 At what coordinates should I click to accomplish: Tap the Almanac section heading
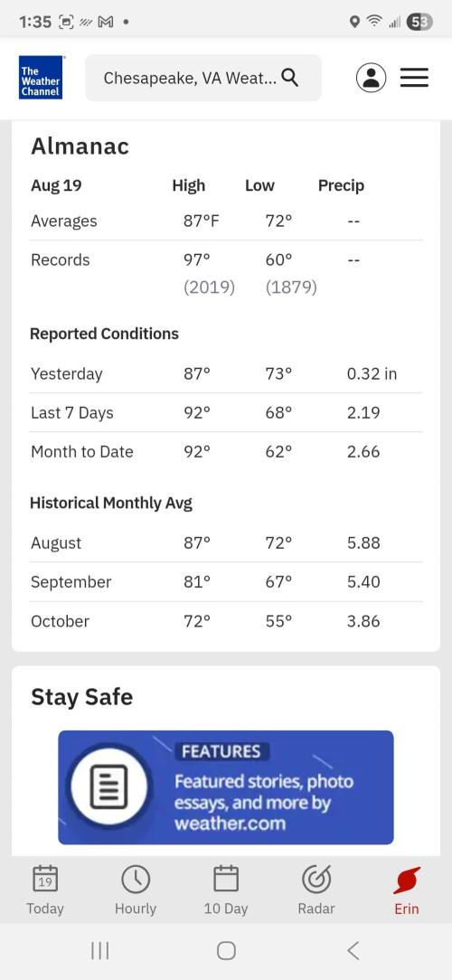point(80,146)
